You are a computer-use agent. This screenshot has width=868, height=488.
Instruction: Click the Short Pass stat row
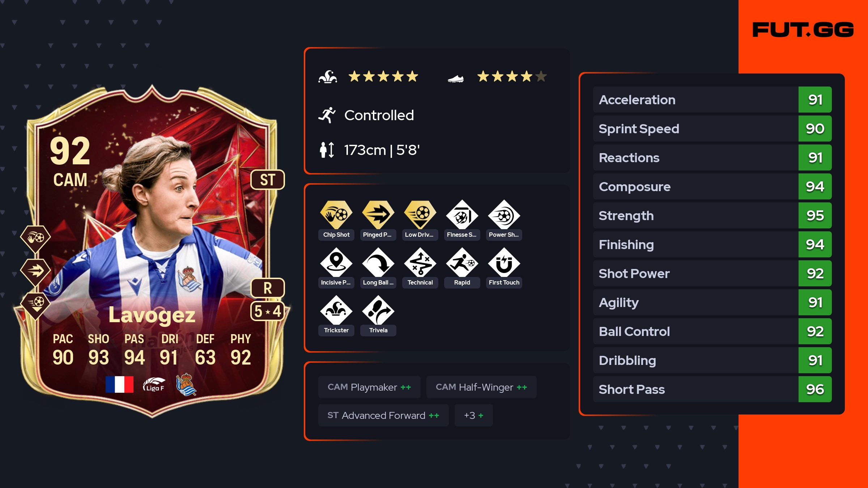tap(712, 389)
